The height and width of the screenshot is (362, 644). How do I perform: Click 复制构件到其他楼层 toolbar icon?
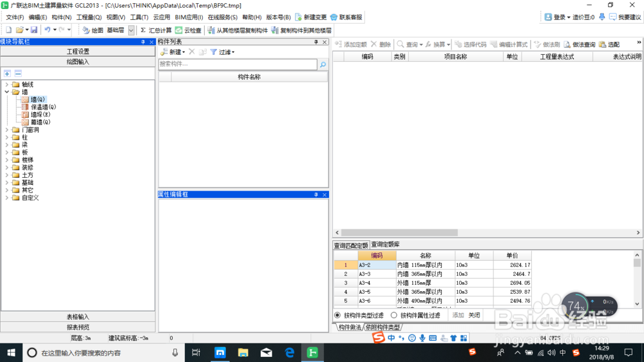tap(275, 30)
